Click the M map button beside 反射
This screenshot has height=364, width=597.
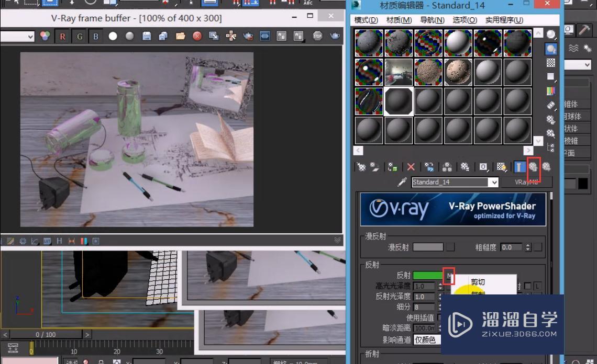(449, 275)
